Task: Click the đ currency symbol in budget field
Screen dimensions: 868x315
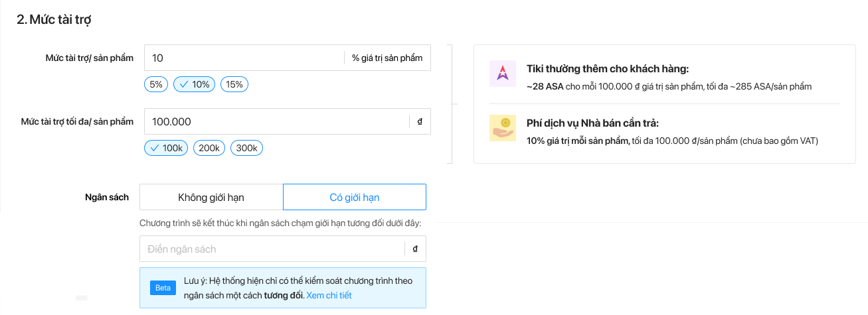Action: coord(415,249)
